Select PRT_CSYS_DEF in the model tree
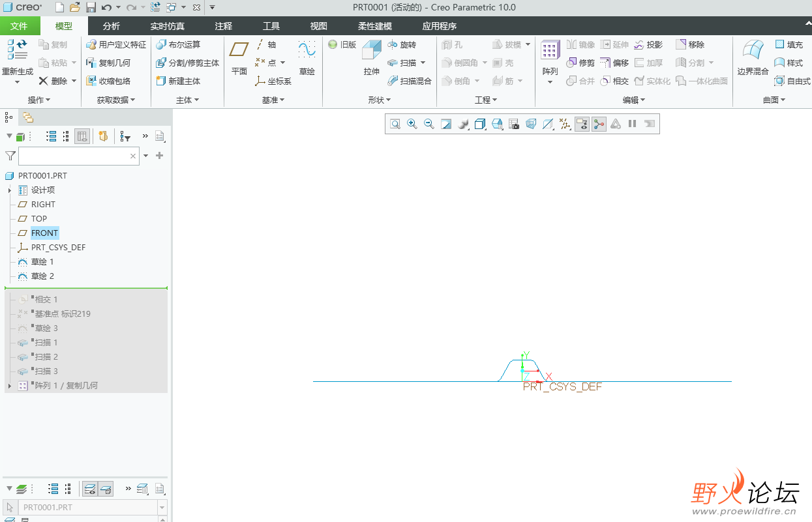The width and height of the screenshot is (812, 522). 58,248
